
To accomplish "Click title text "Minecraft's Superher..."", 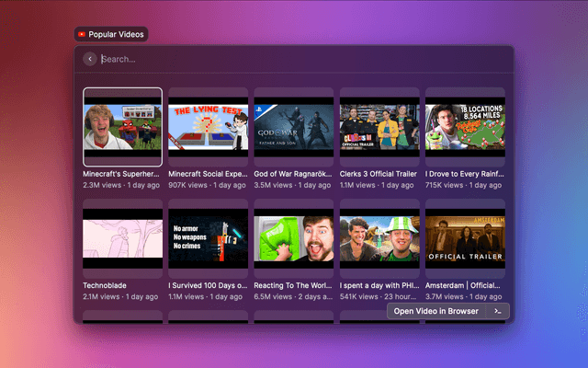I will 121,174.
